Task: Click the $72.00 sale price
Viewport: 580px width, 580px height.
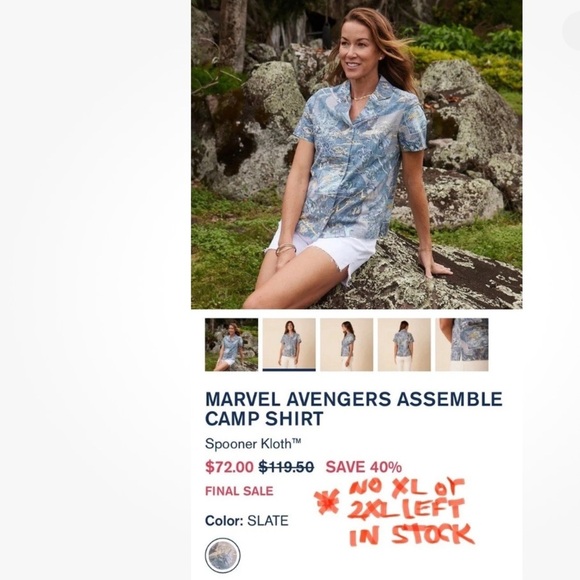Action: (x=229, y=467)
